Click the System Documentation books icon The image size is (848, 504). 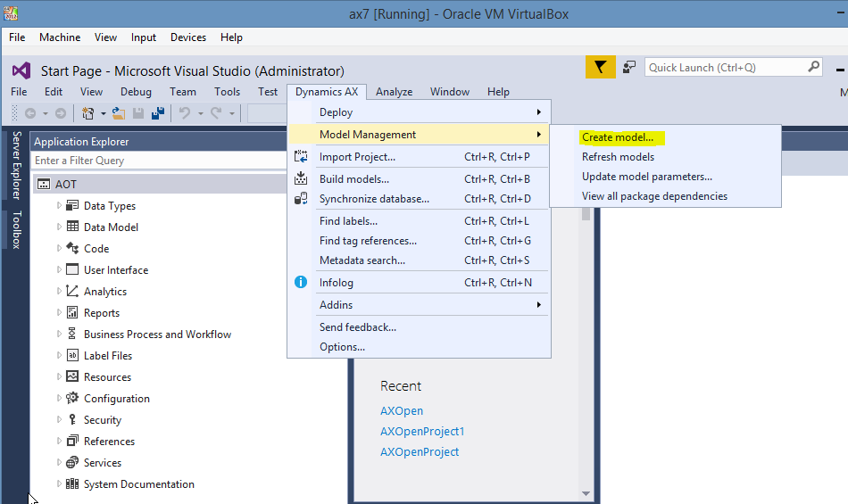pos(72,483)
